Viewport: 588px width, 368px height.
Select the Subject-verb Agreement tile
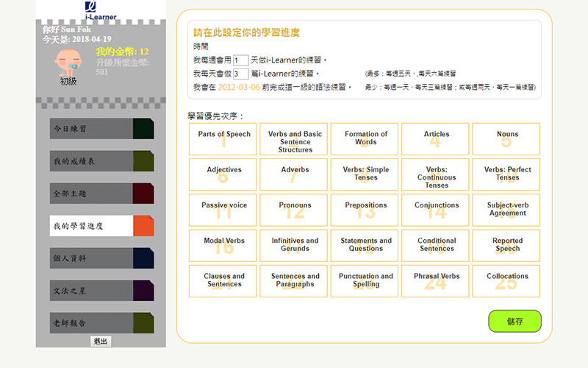(x=506, y=210)
